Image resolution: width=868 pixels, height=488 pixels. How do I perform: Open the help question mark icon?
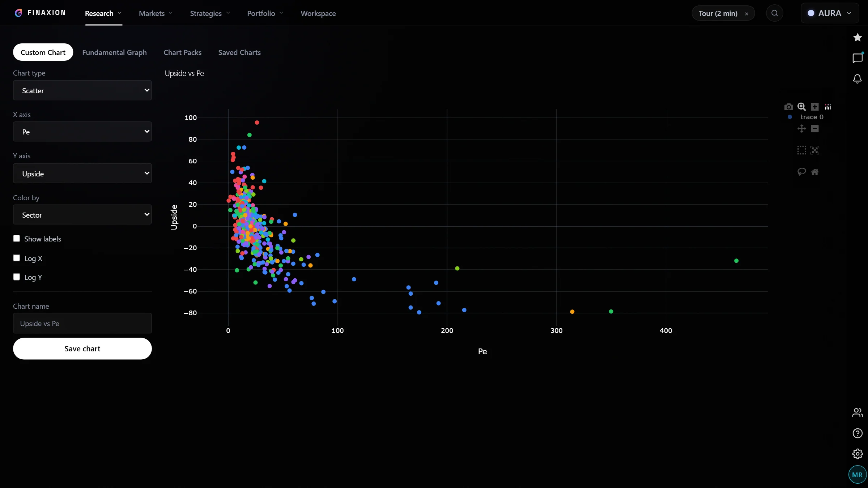pyautogui.click(x=857, y=433)
